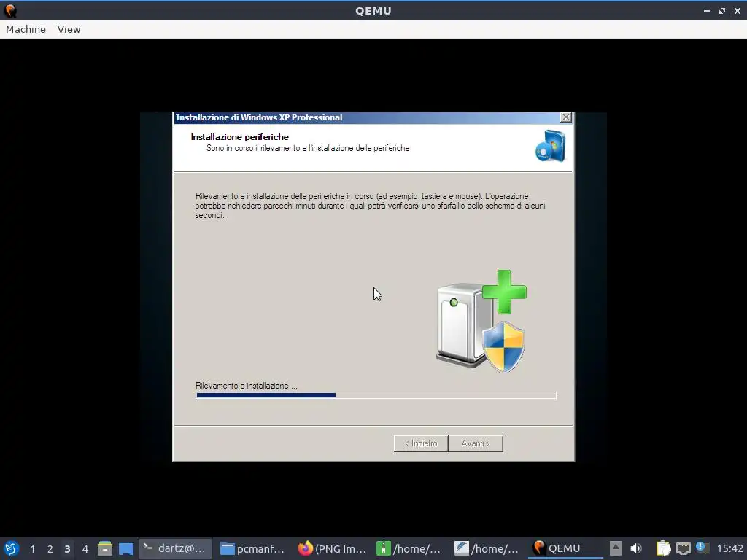This screenshot has width=747, height=560.
Task: Switch to the text editor /home task
Action: [487, 548]
